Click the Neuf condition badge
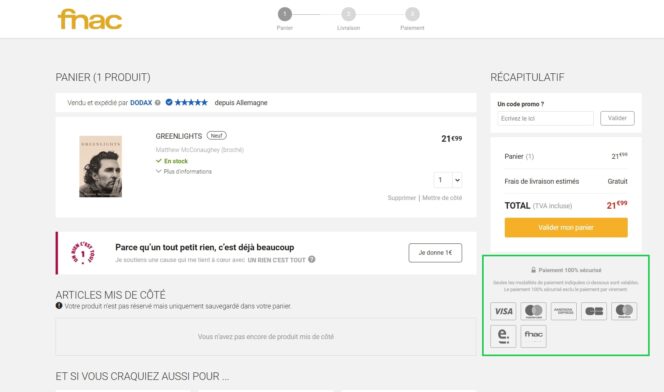 pos(216,135)
